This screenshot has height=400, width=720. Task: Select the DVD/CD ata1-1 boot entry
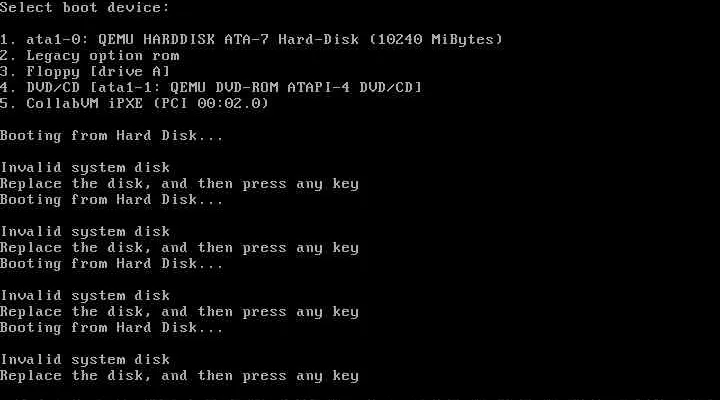[x=211, y=88]
